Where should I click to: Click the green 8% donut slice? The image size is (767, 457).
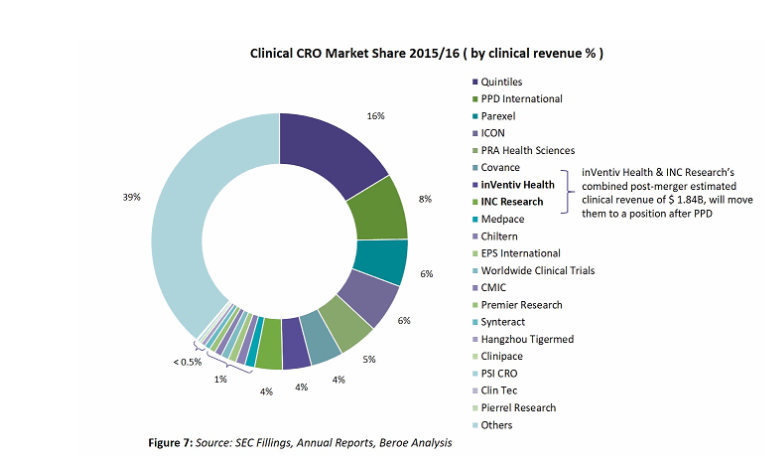382,210
